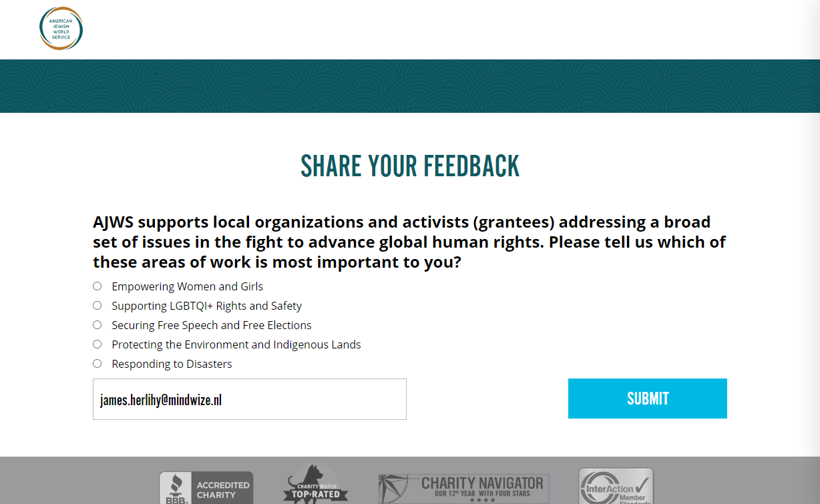Click the American Jewish World Service logo
The height and width of the screenshot is (504, 820).
(61, 29)
